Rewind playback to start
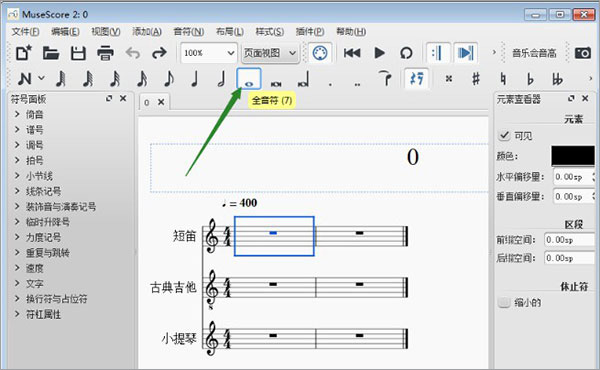Screen dimensions: 600x370 (x=352, y=53)
